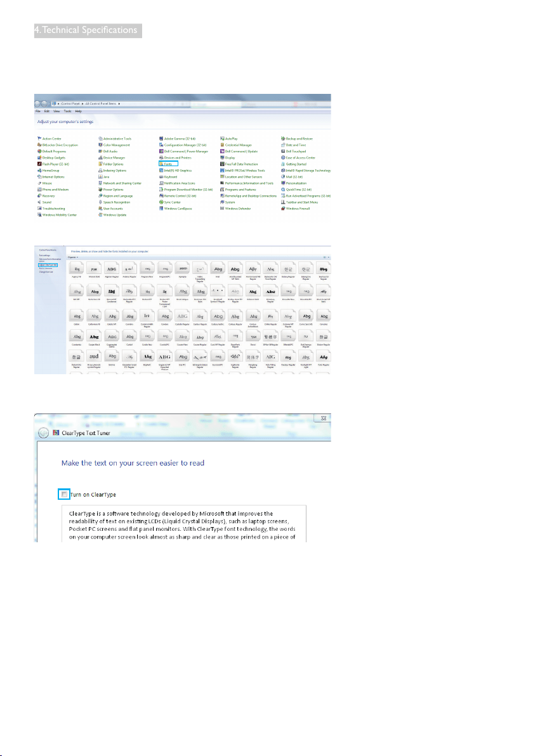
Task: Open Taskbar and Start Menu
Action: point(300,202)
